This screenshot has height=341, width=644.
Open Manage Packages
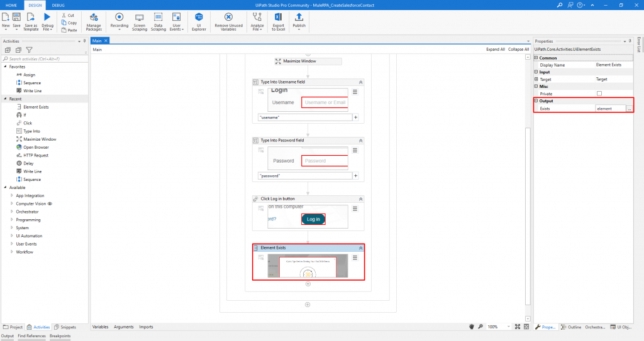94,21
